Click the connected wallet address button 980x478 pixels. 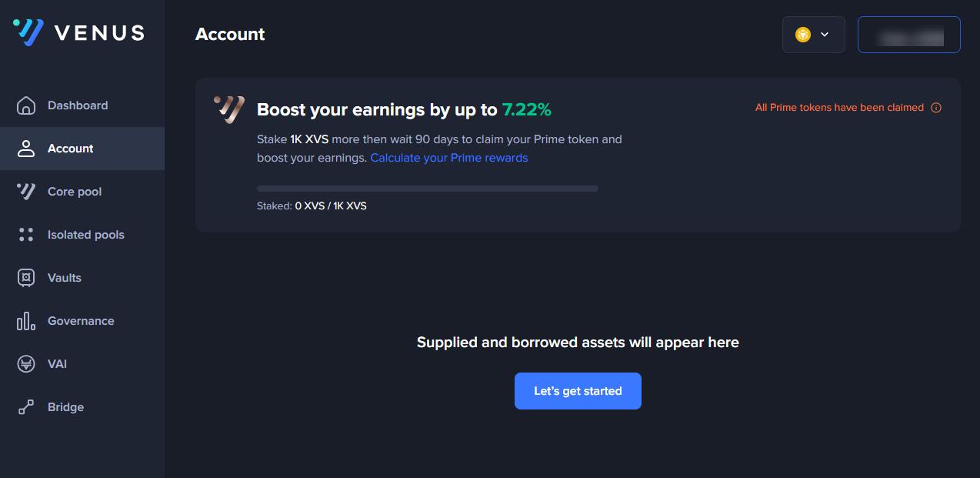(908, 35)
